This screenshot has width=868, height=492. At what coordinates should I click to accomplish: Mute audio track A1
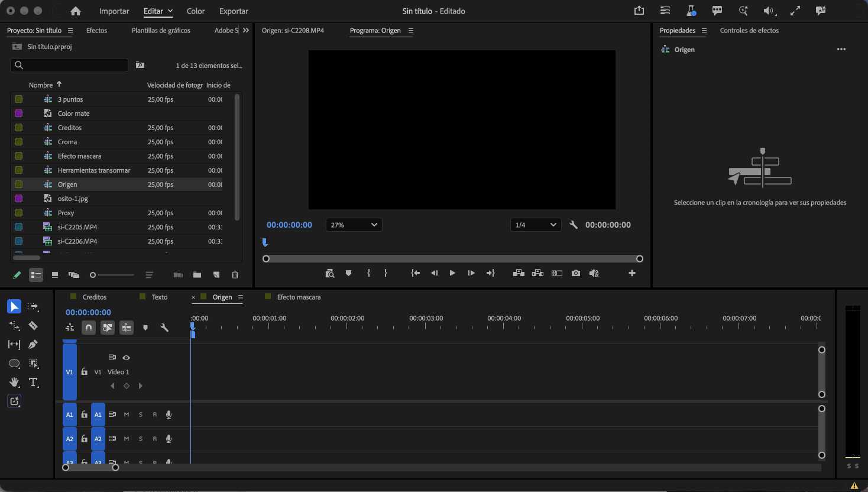[x=127, y=415]
